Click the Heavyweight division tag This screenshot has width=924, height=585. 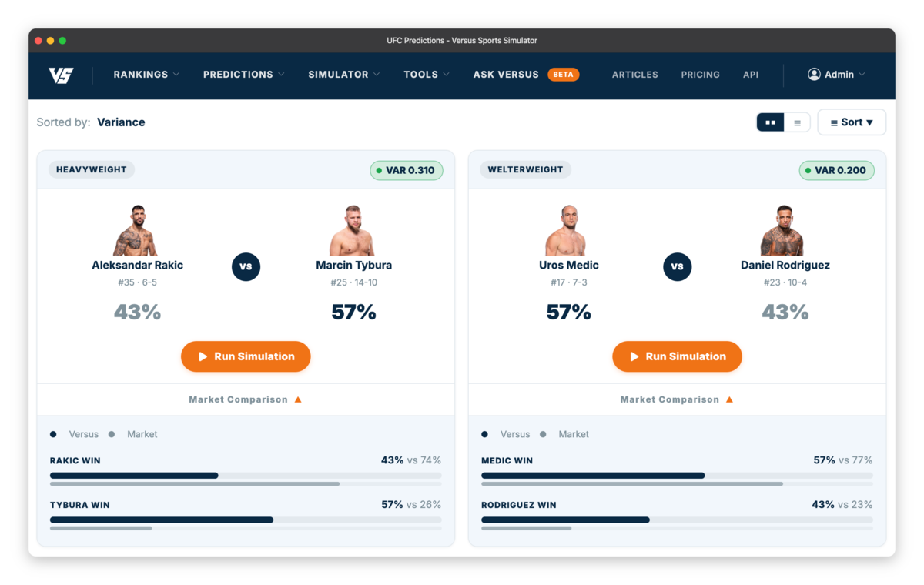pyautogui.click(x=92, y=169)
